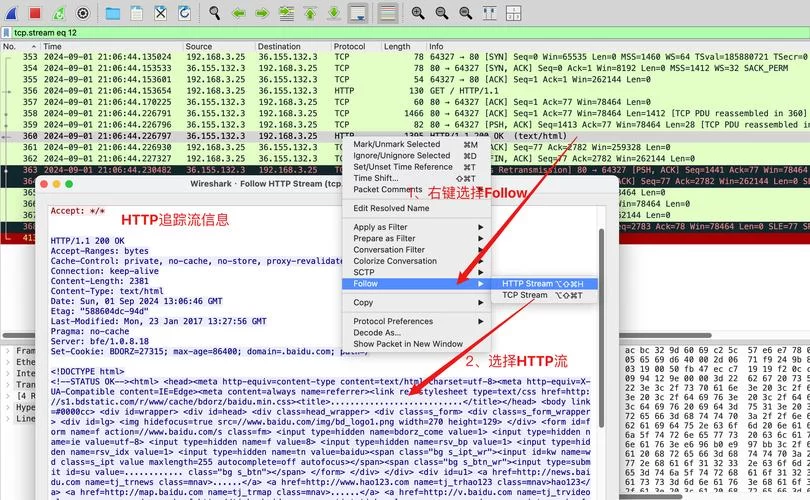Open Conversation Filter submenu
The width and height of the screenshot is (810, 500).
[416, 249]
